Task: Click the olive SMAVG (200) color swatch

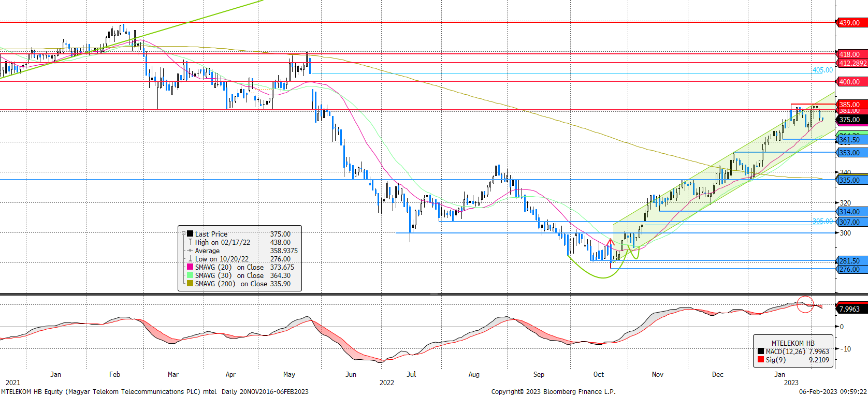Action: 190,284
